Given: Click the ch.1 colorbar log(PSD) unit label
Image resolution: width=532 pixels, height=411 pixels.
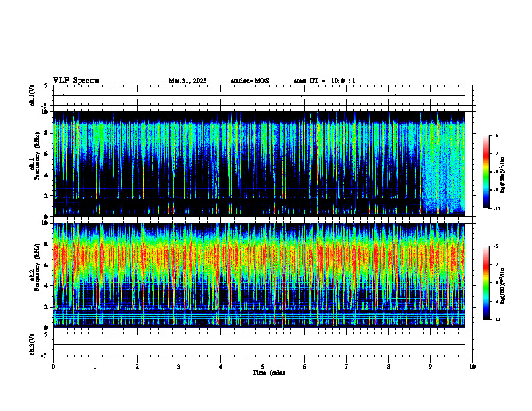Looking at the screenshot, I should coord(503,175).
